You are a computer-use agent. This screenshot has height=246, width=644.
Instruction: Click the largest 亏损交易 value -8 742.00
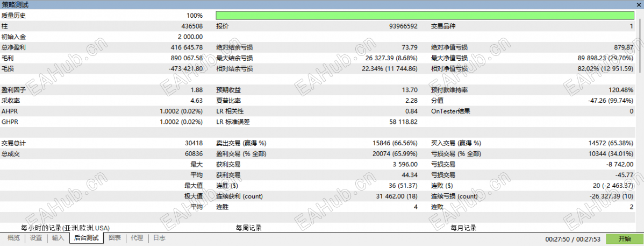[x=621, y=165]
